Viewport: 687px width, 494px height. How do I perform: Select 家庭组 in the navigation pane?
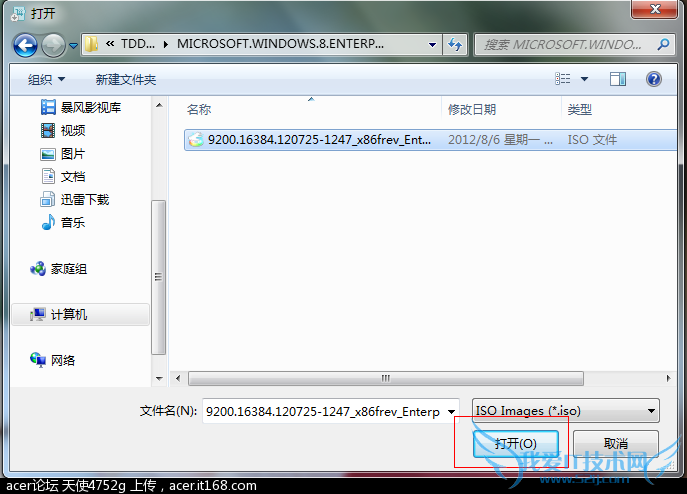(69, 269)
